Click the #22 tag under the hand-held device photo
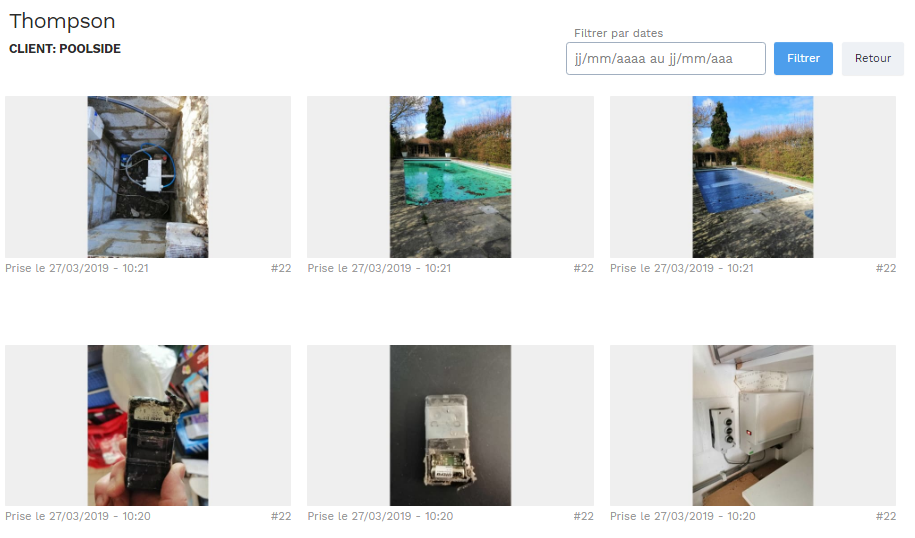 281,516
